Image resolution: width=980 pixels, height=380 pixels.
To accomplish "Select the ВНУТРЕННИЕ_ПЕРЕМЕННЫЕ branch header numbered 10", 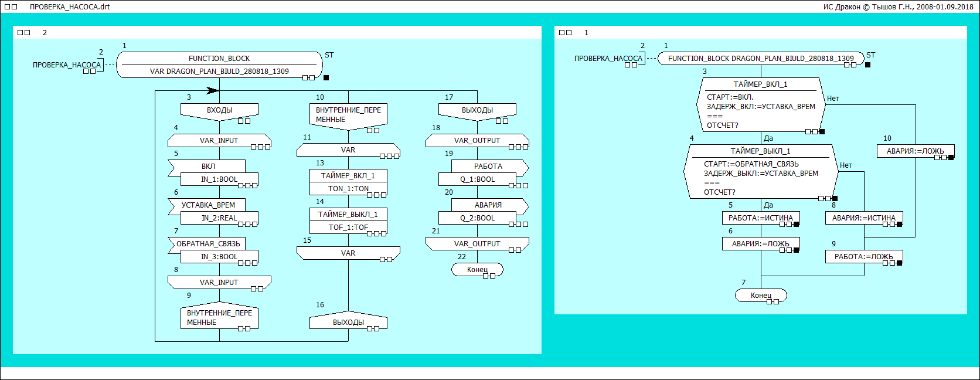I will tap(348, 115).
